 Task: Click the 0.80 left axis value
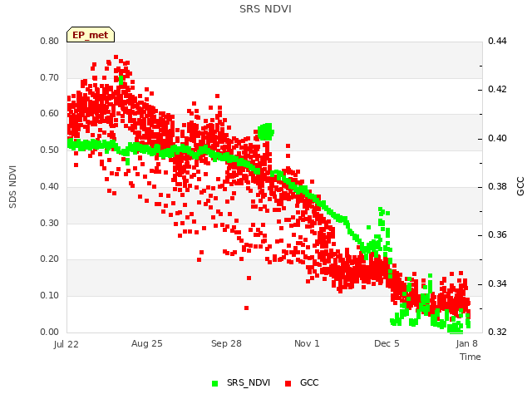(x=50, y=41)
